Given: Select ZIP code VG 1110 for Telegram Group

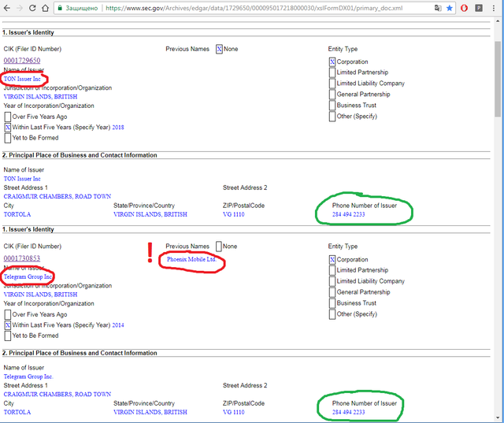Looking at the screenshot, I should coord(234,412).
